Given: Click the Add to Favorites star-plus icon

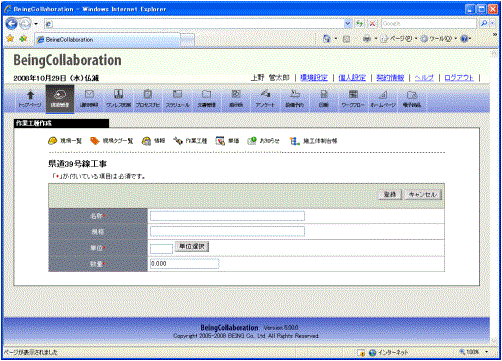Looking at the screenshot, I should 23,39.
